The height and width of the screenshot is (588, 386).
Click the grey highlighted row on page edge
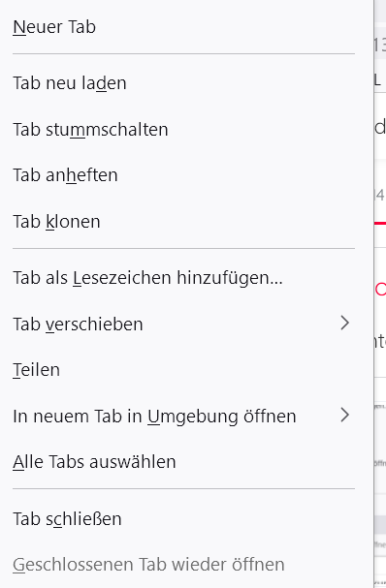(380, 524)
